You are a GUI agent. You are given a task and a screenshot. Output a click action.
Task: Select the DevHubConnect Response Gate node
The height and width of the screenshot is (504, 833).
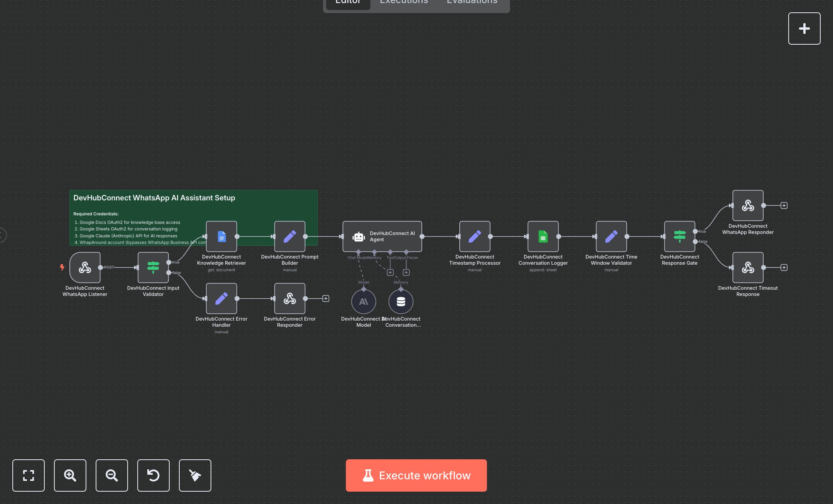(680, 236)
